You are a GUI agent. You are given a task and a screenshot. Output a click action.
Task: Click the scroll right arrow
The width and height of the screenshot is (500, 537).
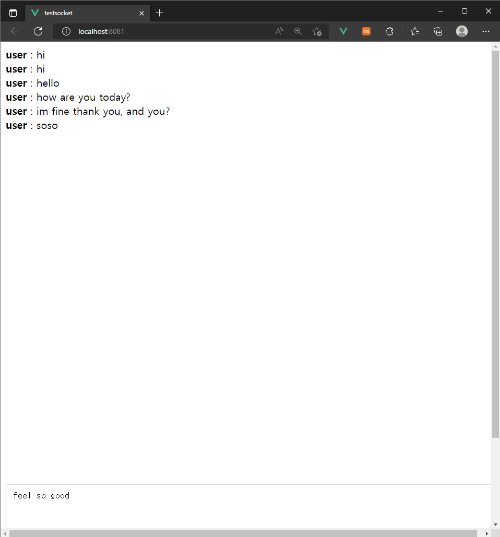(x=487, y=533)
